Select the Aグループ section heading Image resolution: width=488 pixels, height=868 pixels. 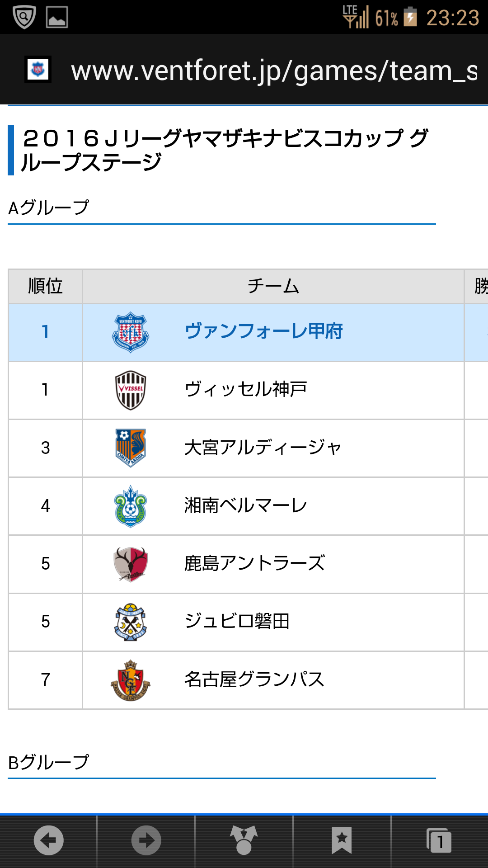(x=49, y=208)
